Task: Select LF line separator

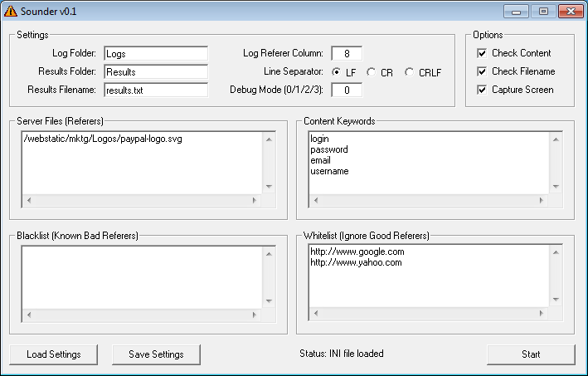Action: pos(337,72)
